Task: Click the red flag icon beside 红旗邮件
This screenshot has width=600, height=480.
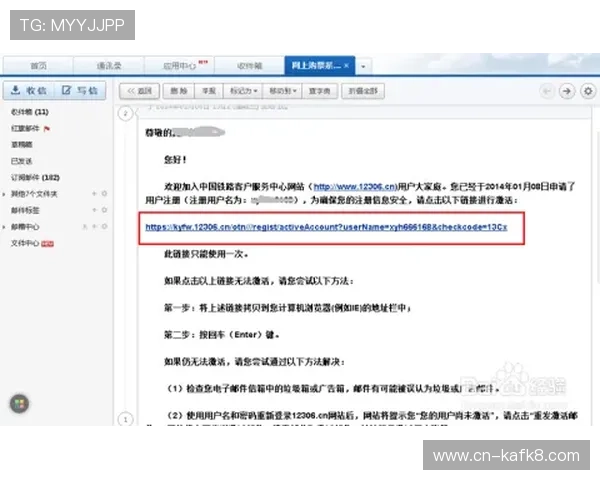Action: [x=47, y=129]
